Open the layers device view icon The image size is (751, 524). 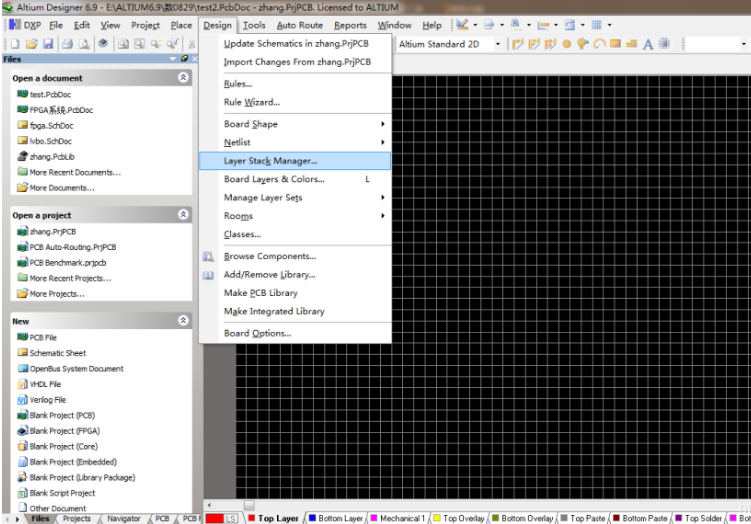[103, 44]
